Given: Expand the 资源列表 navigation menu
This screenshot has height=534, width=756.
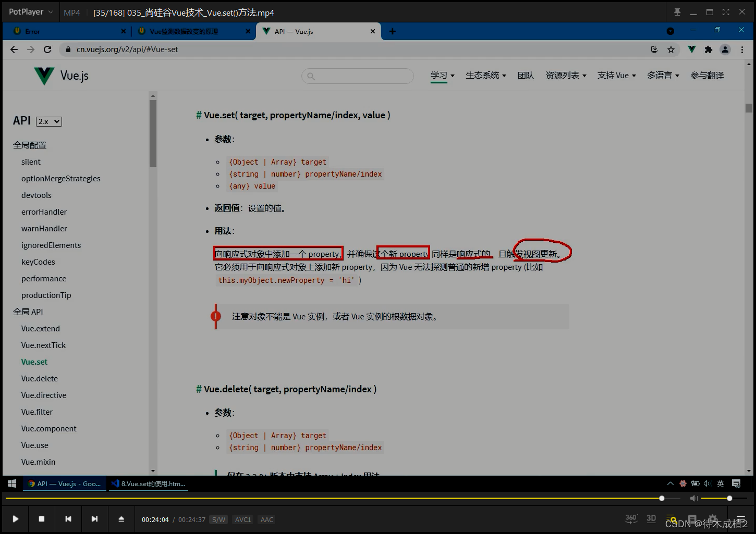Looking at the screenshot, I should click(x=566, y=76).
